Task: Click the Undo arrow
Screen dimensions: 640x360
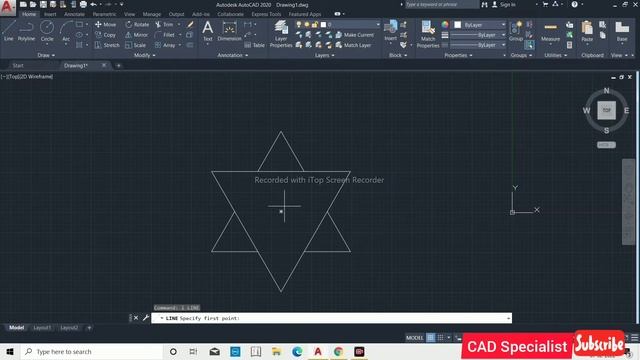Action: [x=93, y=4]
